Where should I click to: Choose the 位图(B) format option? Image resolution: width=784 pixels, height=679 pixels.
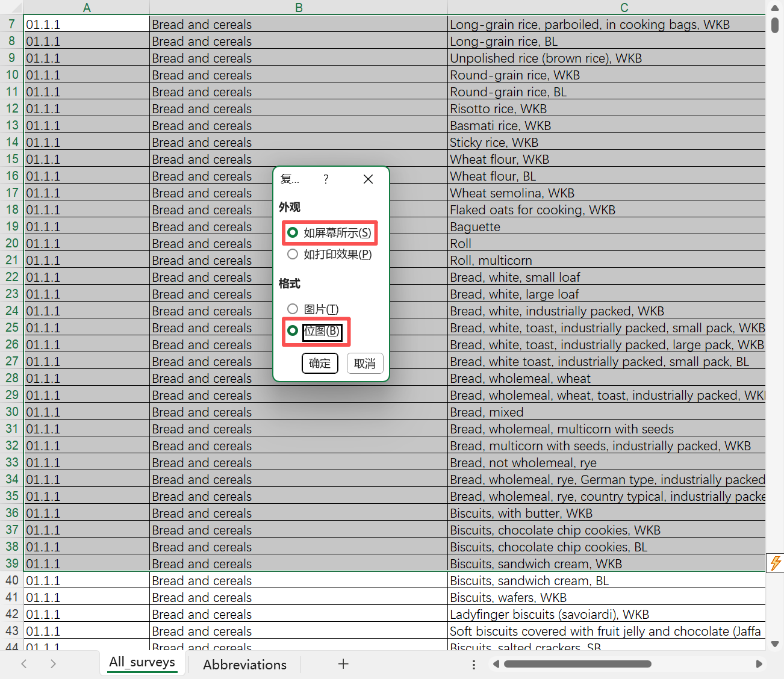click(x=314, y=330)
